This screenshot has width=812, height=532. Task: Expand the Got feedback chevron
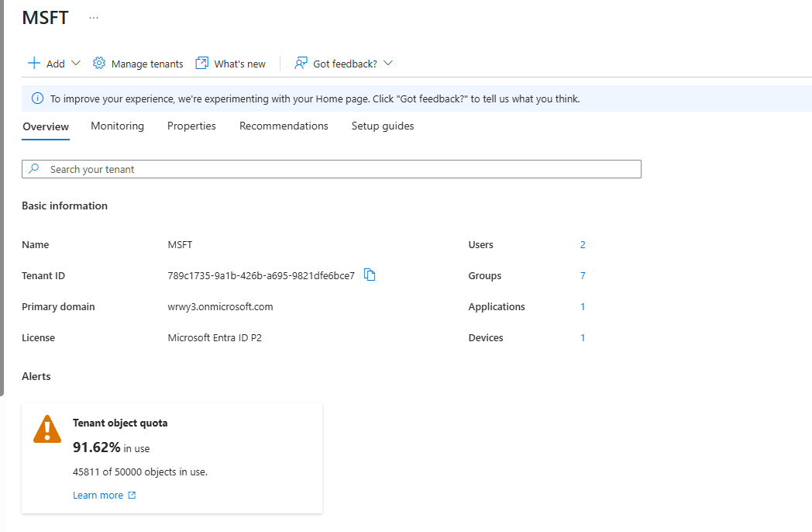click(388, 64)
